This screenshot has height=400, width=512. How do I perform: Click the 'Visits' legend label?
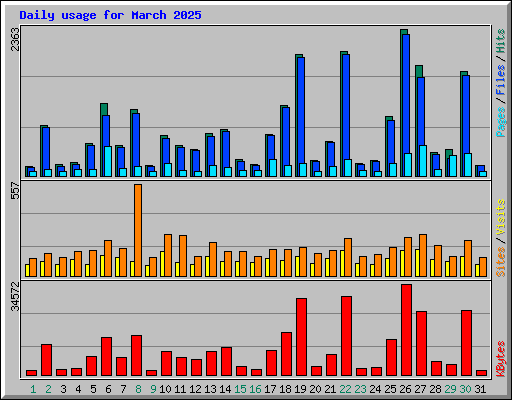point(501,217)
